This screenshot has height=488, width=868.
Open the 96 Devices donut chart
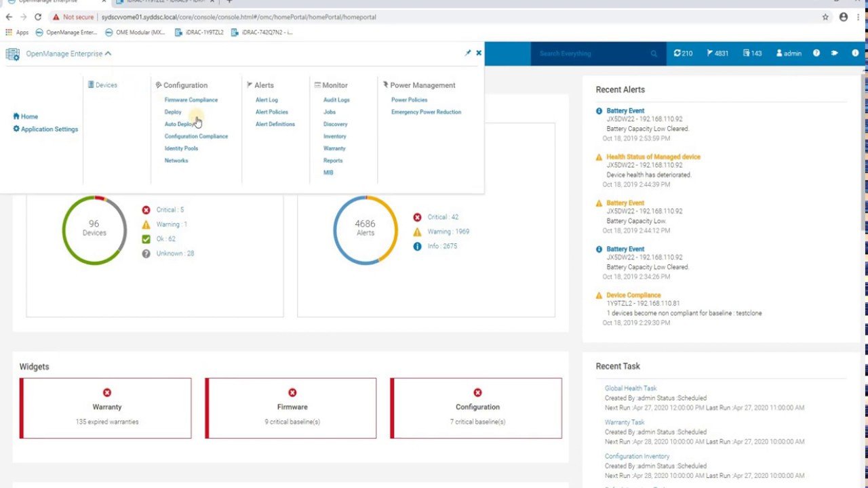[94, 229]
